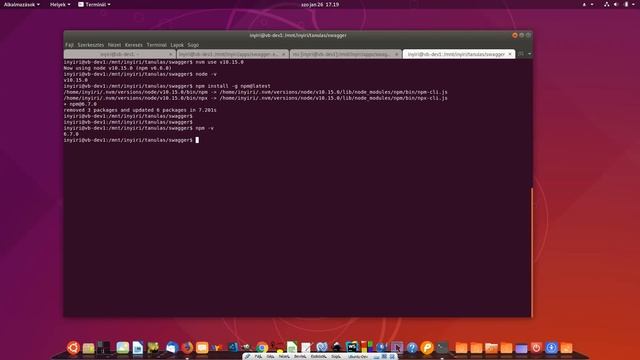Click the volume icon in the top panel
Viewport: 640px width, 360px height.
(616, 4)
